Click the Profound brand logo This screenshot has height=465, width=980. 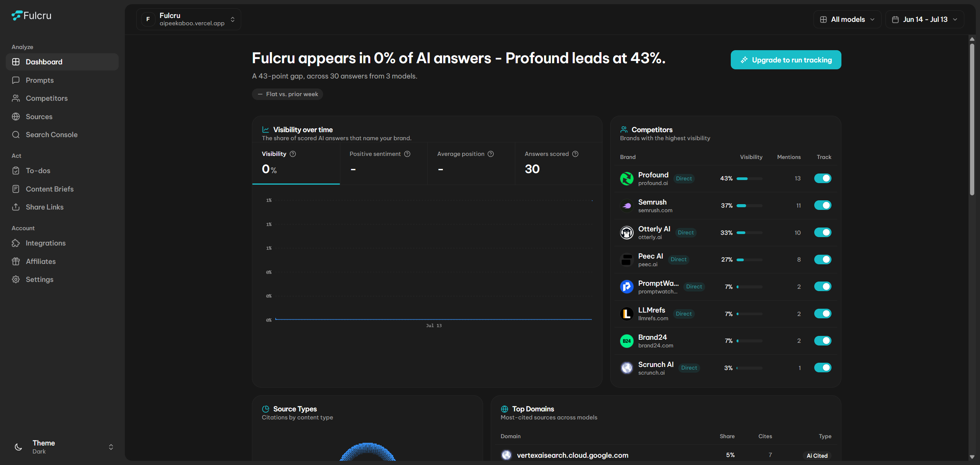(627, 178)
